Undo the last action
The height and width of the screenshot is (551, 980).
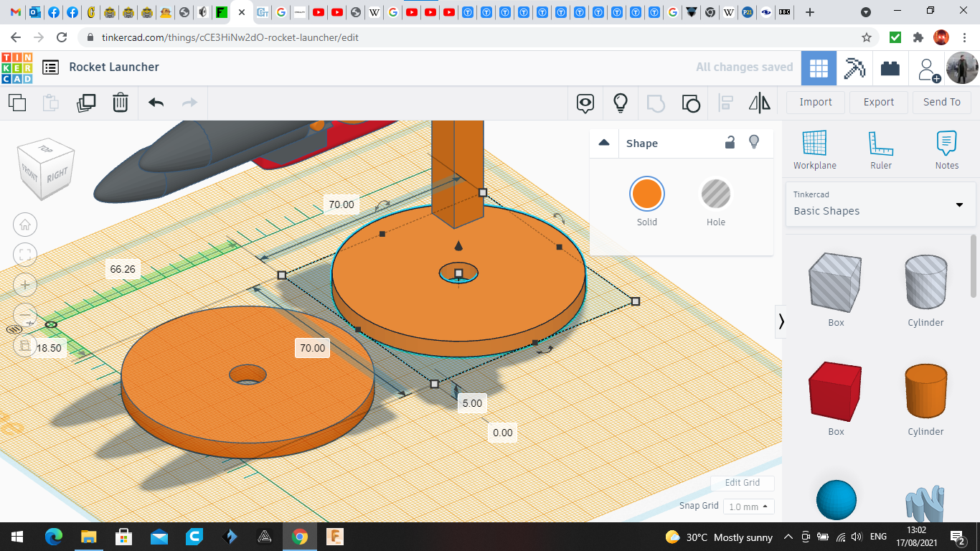156,103
